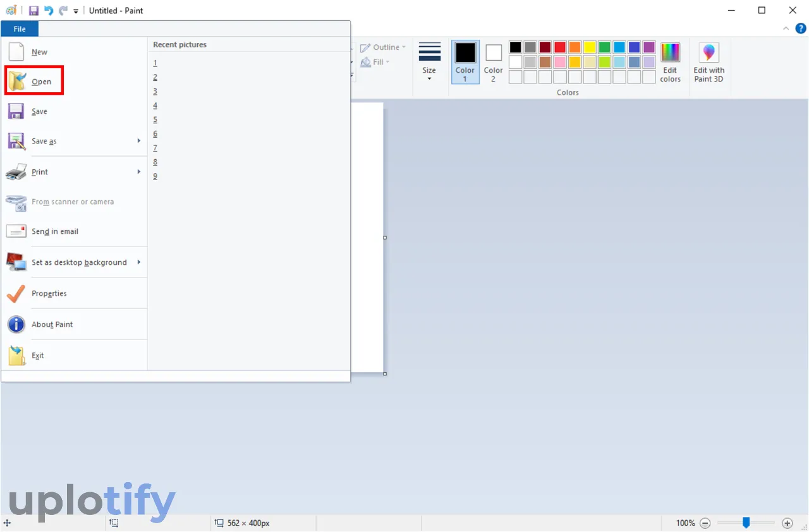809x532 pixels.
Task: Pick the dark gray color swatch
Action: 530,47
